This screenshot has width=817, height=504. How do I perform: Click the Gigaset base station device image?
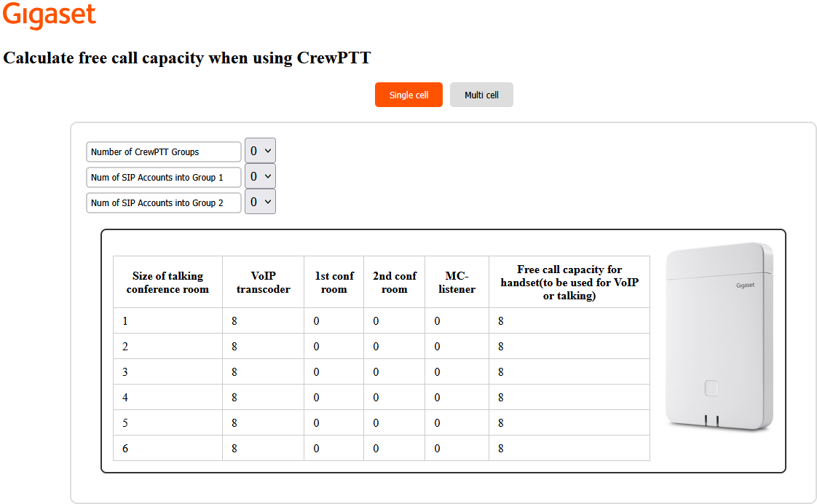coord(719,335)
